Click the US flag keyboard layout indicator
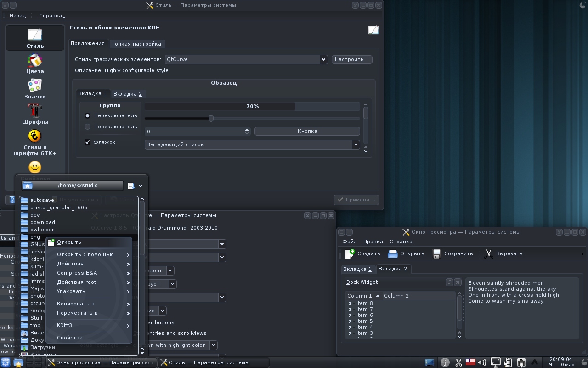Screen dimensions: 588x368 470,362
